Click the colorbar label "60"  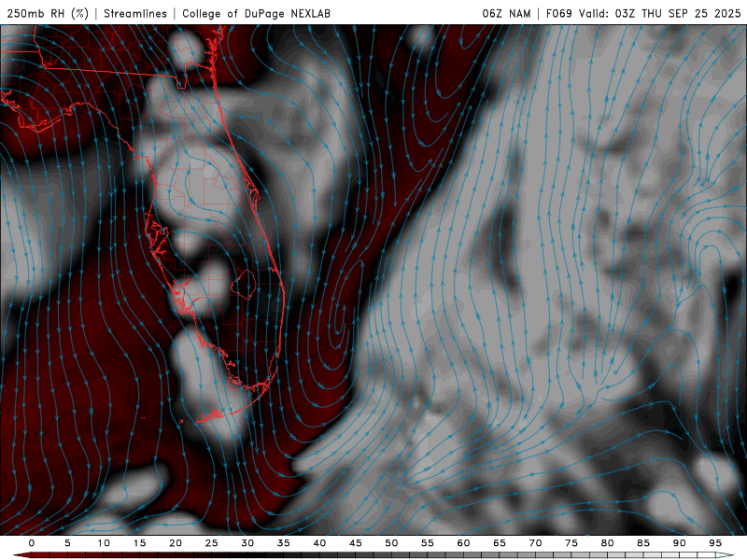tap(463, 543)
